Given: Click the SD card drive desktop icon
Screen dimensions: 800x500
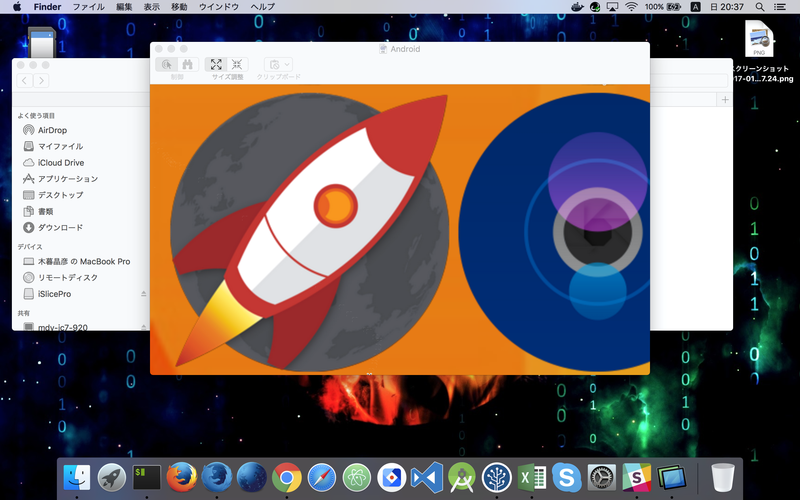Looking at the screenshot, I should (x=41, y=41).
